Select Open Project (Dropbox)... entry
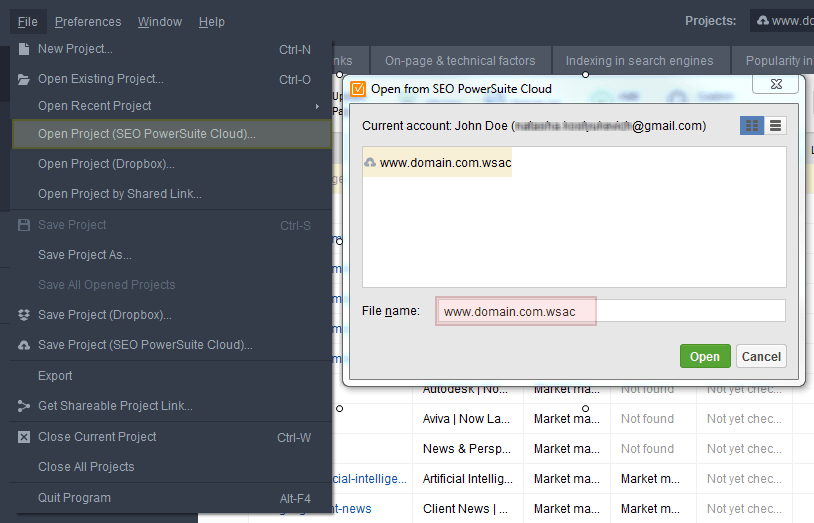 (171, 164)
